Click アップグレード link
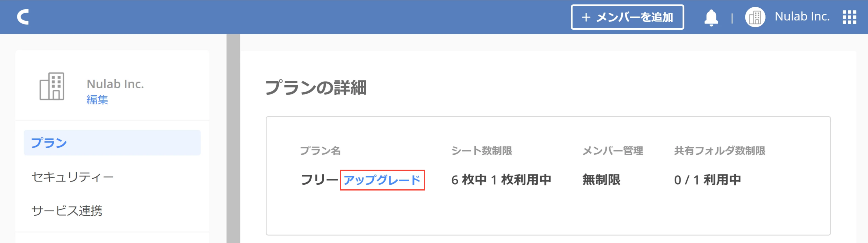 pos(382,180)
